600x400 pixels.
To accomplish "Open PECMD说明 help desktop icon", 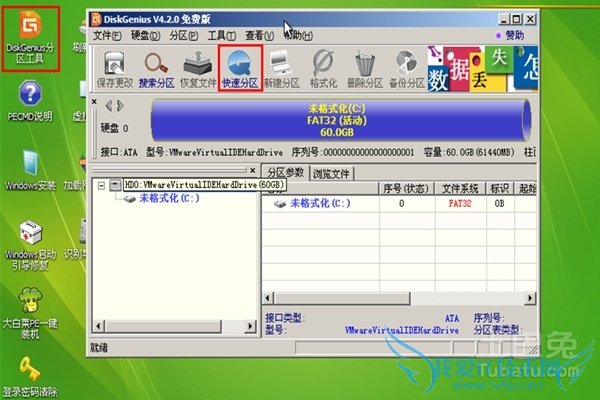I will pyautogui.click(x=30, y=101).
